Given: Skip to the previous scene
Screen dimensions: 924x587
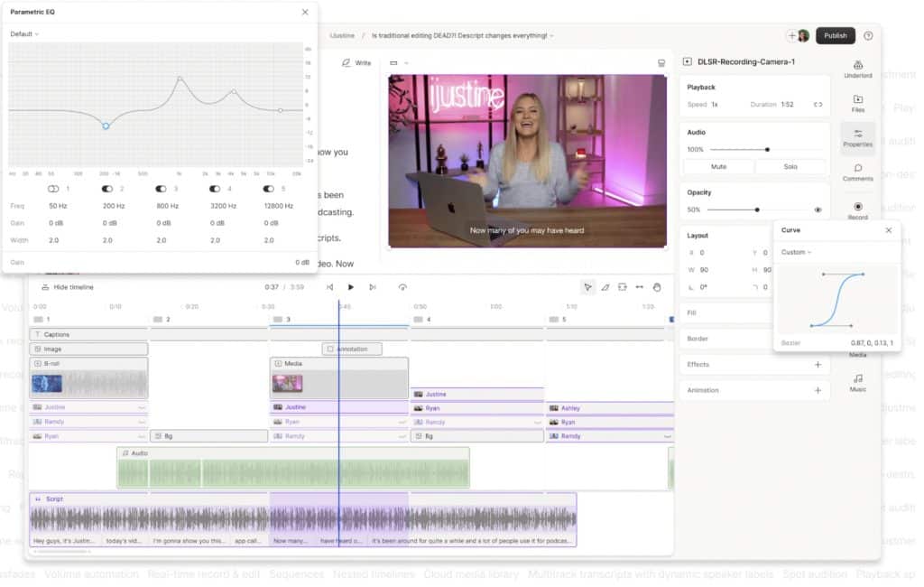Looking at the screenshot, I should click(x=332, y=289).
